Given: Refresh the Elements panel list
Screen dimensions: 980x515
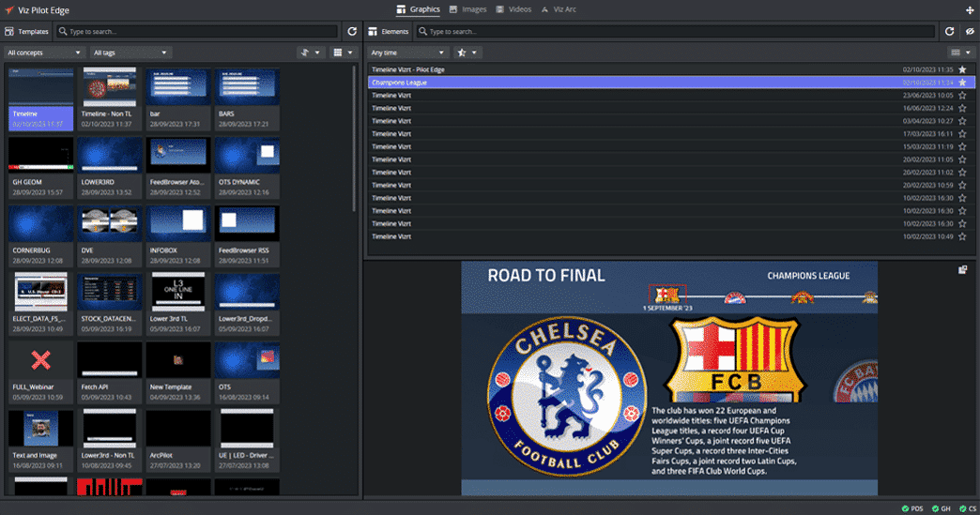Looking at the screenshot, I should (949, 31).
